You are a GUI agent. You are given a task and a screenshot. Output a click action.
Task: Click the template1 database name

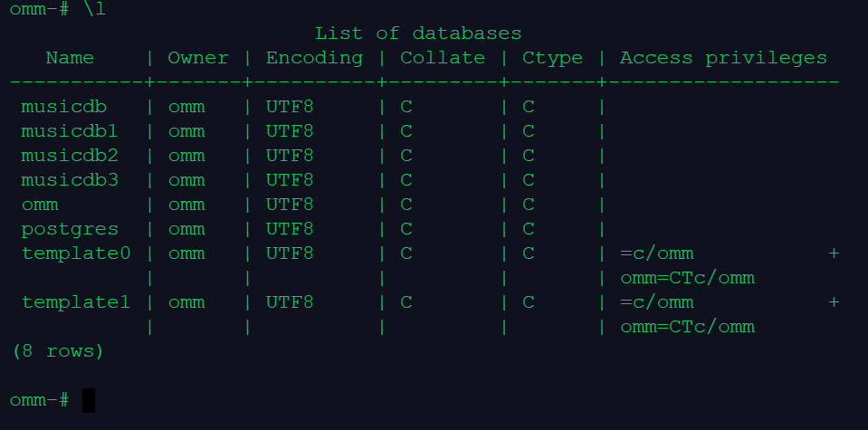click(x=76, y=302)
